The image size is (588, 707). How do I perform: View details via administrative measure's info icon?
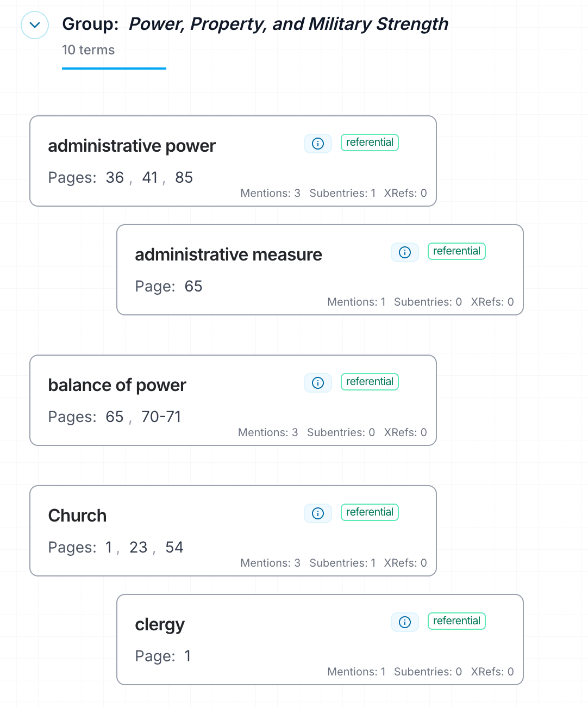tap(404, 252)
